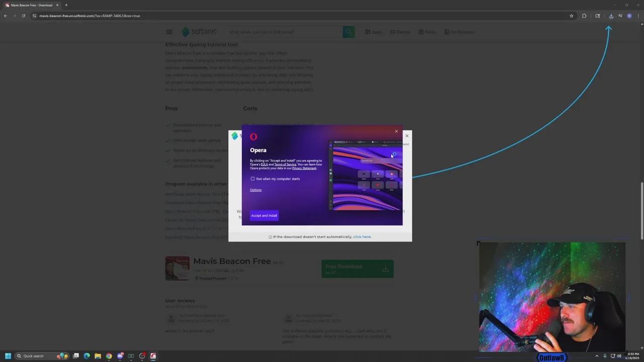The image size is (644, 362).
Task: Reload the current page
Action: pyautogui.click(x=23, y=16)
